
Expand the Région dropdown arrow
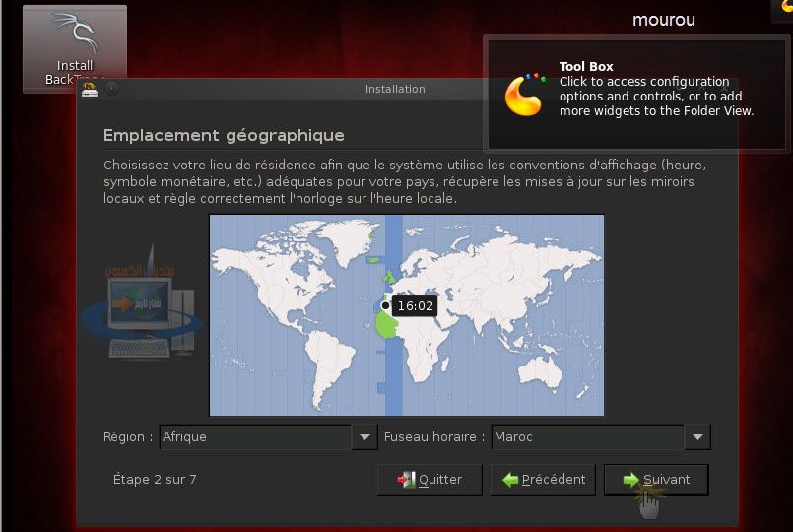tap(364, 437)
